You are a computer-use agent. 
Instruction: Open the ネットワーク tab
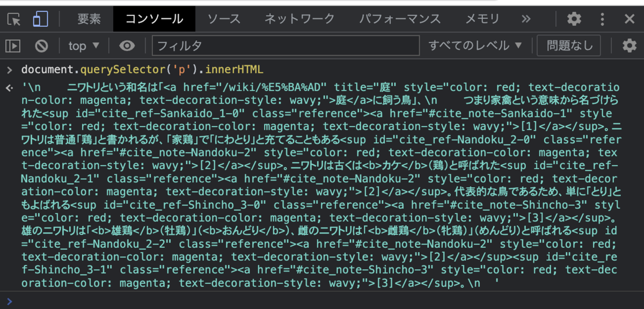click(x=300, y=19)
